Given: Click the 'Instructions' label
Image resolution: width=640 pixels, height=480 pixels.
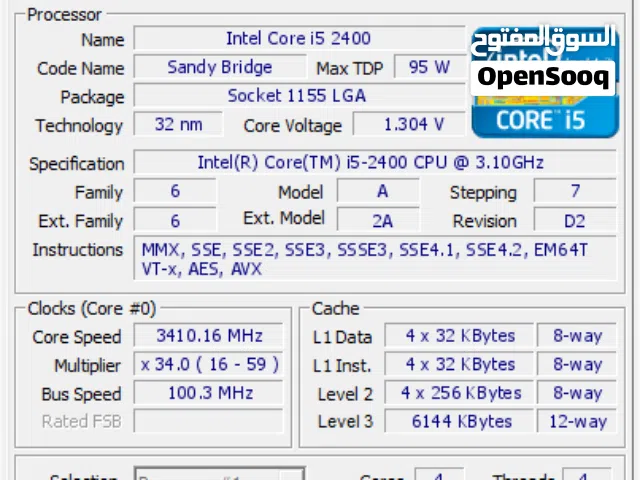Looking at the screenshot, I should pyautogui.click(x=78, y=250).
